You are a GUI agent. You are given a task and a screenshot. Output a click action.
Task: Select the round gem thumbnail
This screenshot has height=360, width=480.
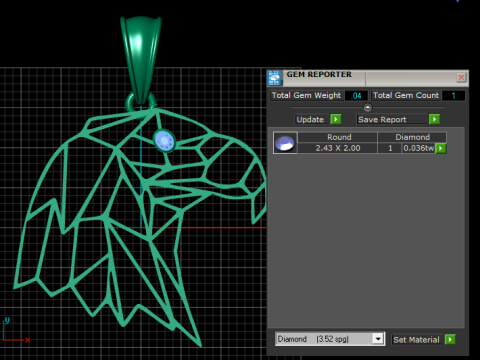(x=285, y=143)
